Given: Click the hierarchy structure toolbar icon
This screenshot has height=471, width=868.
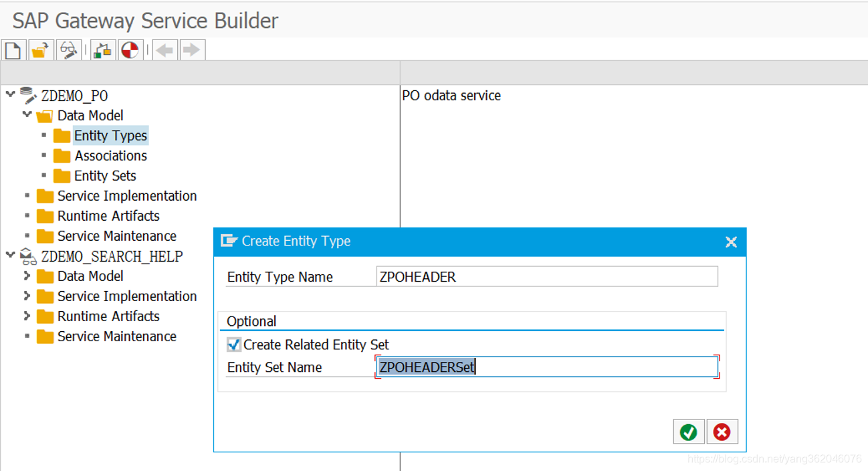Looking at the screenshot, I should pos(102,50).
